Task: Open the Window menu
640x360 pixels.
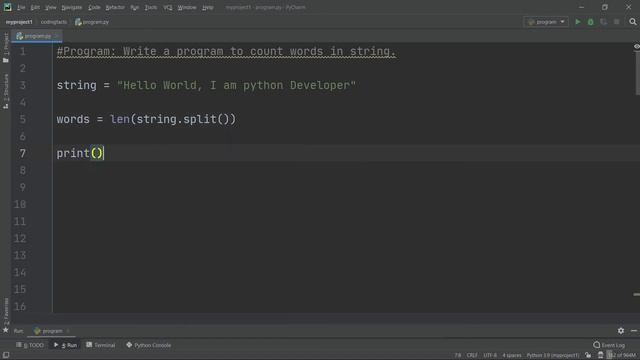Action: click(187, 7)
